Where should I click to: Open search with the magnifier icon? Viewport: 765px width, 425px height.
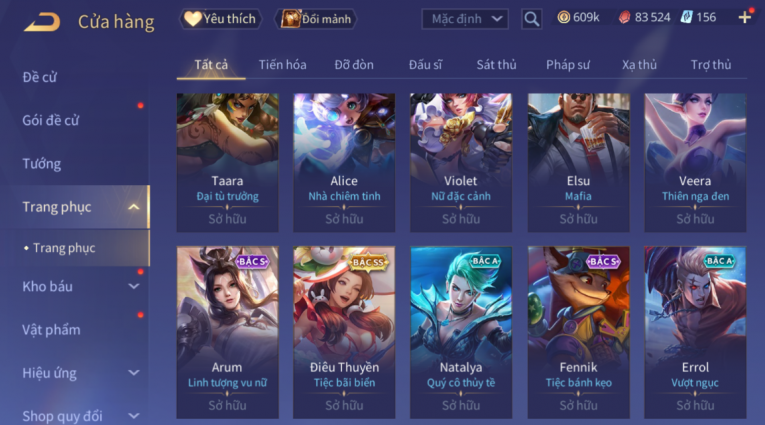point(531,19)
